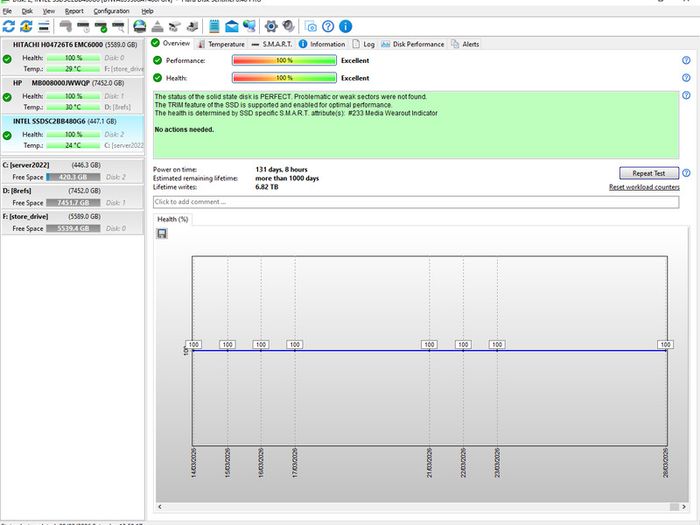700x525 pixels.
Task: Click the INTEL disk temperature 24 °C bar
Action: pyautogui.click(x=73, y=145)
